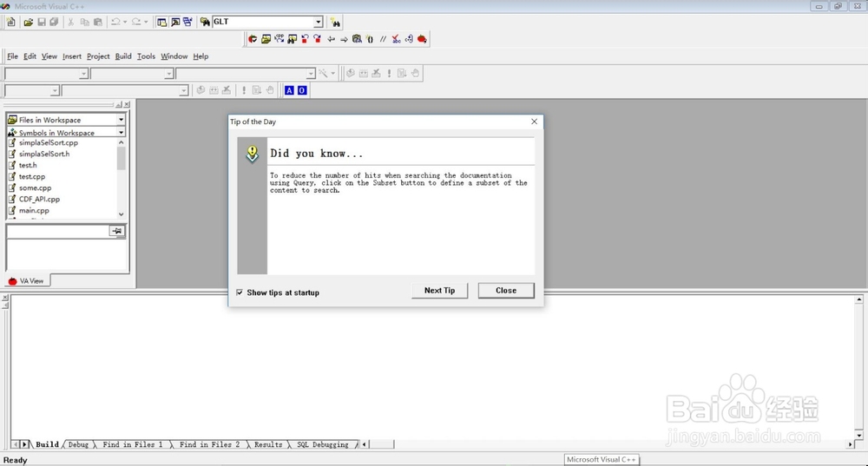The image size is (868, 466).
Task: Click the light bulb icon in Tip dialog
Action: pyautogui.click(x=252, y=154)
